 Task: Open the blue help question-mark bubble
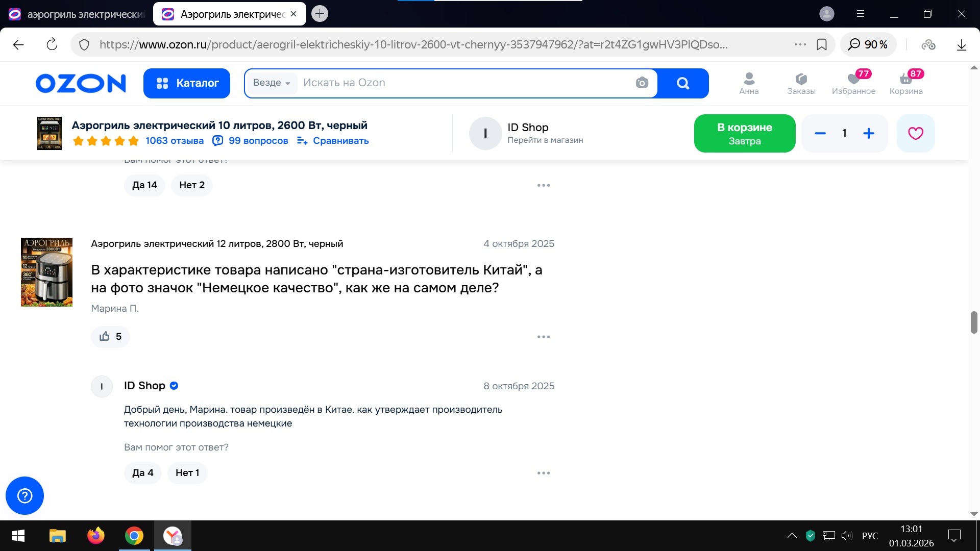click(x=24, y=495)
